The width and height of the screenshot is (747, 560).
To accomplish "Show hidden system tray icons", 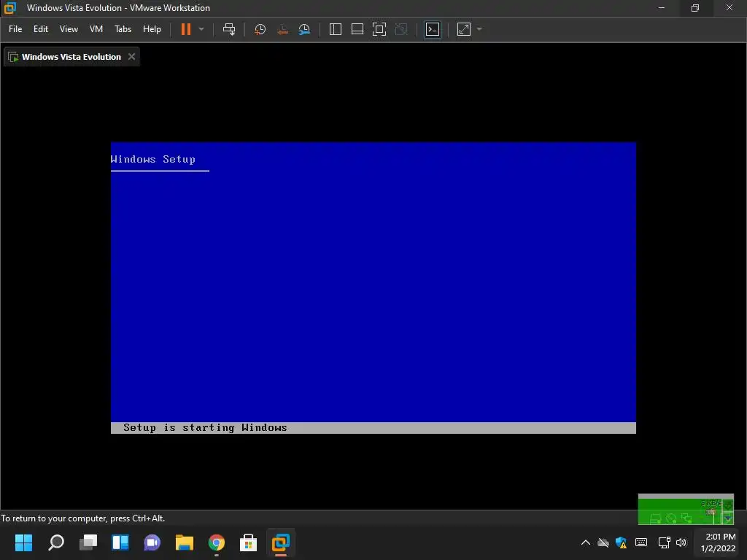I will 586,542.
